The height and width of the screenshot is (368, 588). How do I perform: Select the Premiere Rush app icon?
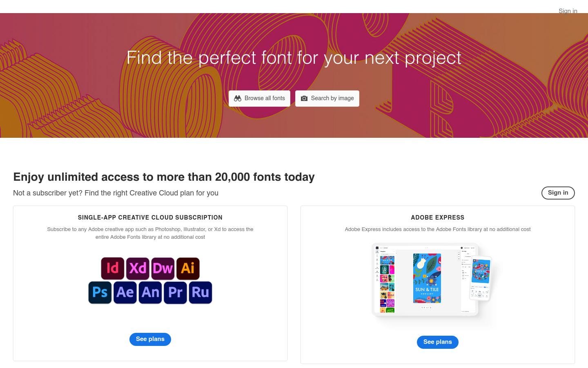[x=200, y=292]
